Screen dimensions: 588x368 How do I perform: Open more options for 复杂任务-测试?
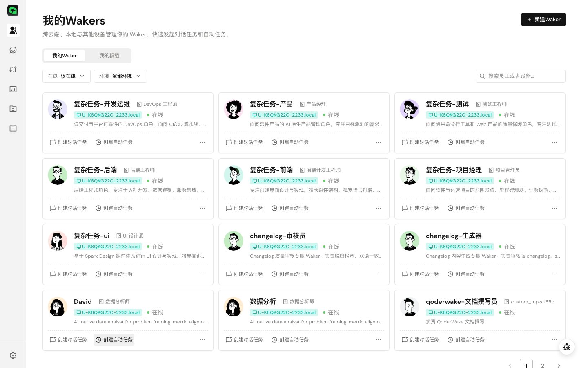[555, 142]
